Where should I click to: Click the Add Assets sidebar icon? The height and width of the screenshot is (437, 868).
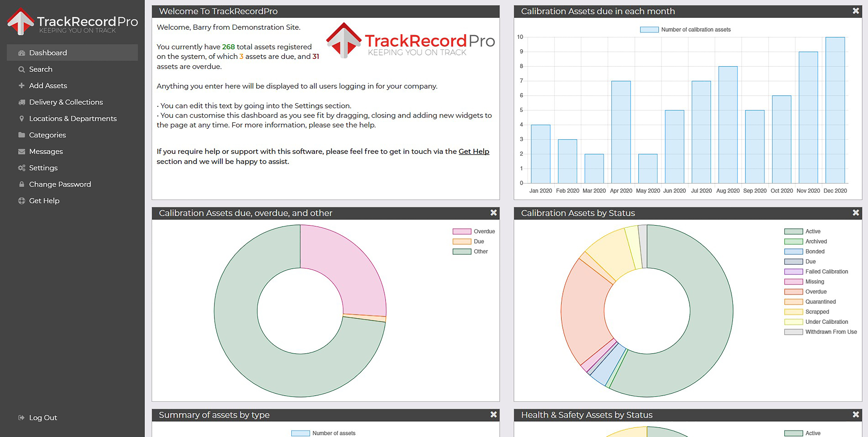pos(21,85)
